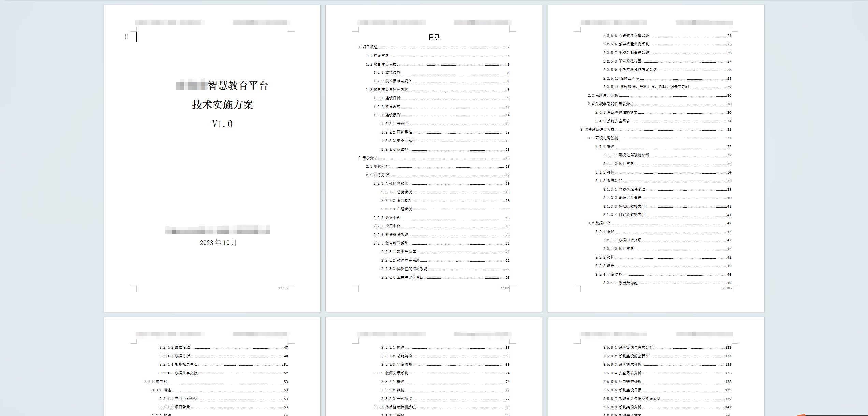The image size is (868, 416).
Task: Jump to '1.3.2 建设内容' from contents
Action: (x=441, y=107)
